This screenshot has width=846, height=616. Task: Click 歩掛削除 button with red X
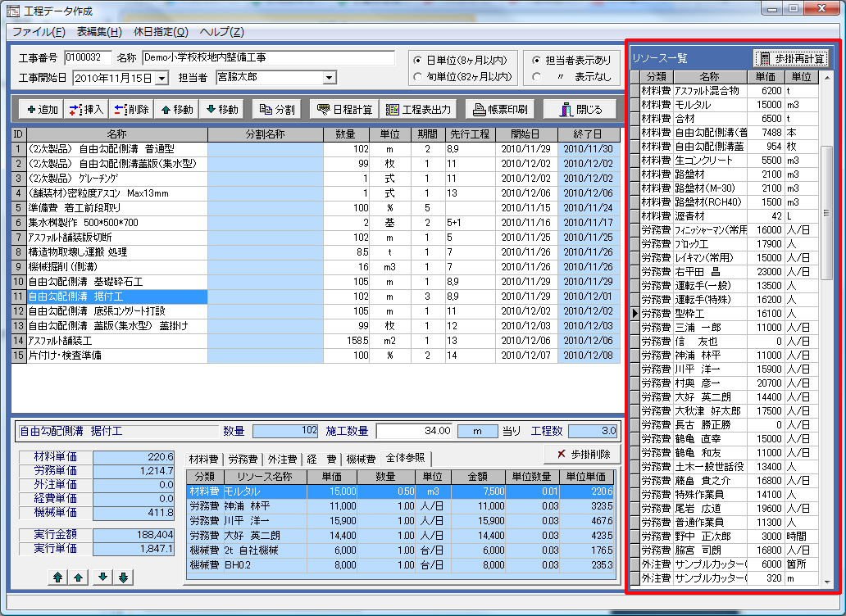[582, 455]
